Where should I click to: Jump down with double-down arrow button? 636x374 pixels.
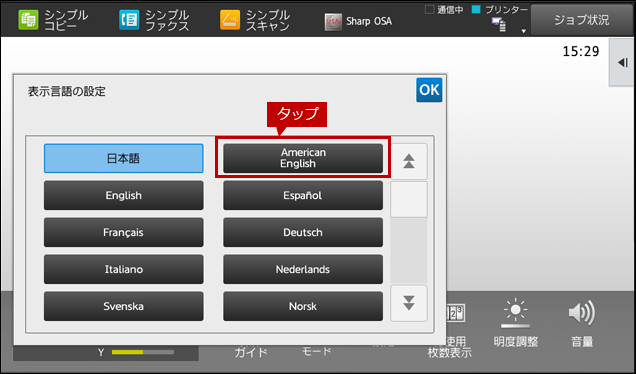[409, 303]
